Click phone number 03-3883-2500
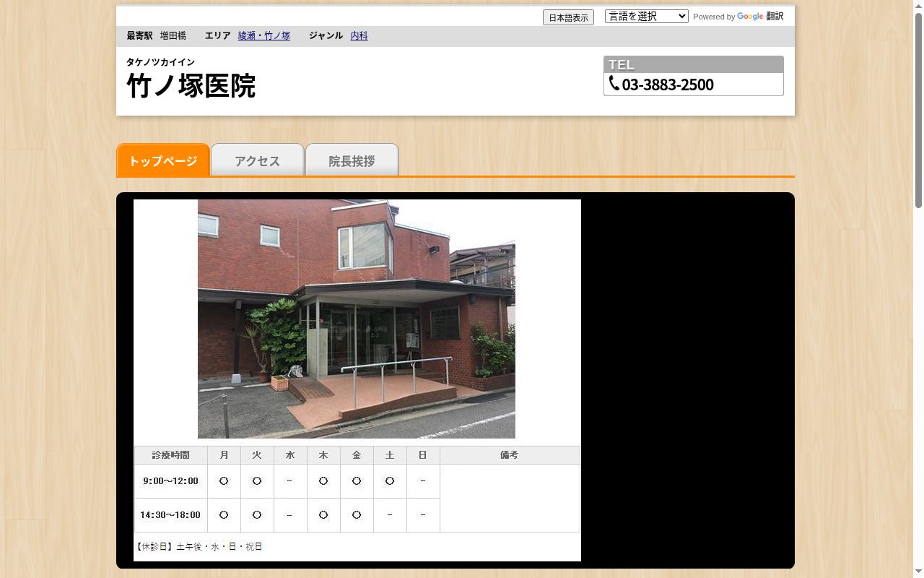The height and width of the screenshot is (578, 924). tap(667, 85)
